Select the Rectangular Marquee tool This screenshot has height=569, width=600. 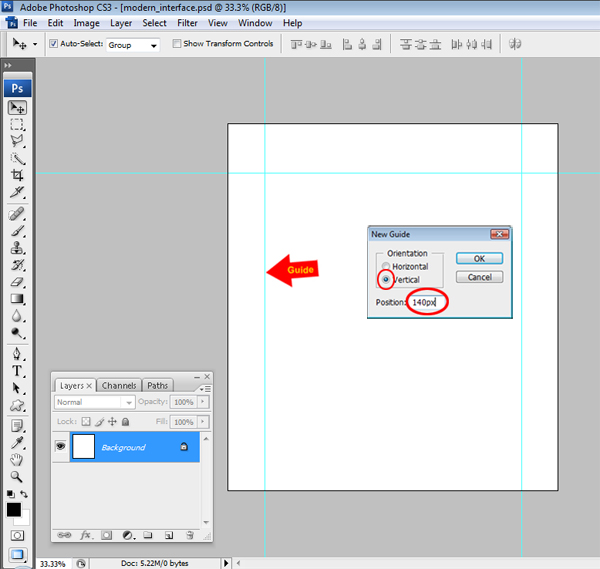[x=17, y=124]
